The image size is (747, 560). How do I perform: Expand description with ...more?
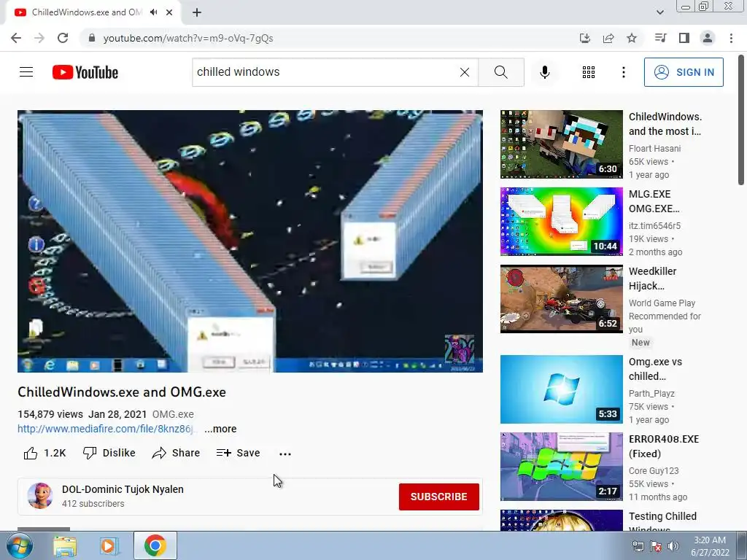tap(220, 429)
